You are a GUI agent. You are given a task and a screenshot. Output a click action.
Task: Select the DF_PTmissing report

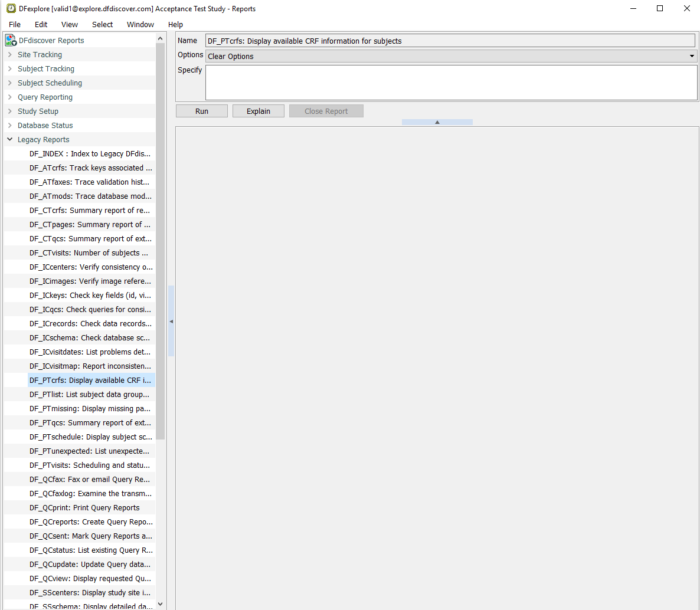tap(90, 409)
